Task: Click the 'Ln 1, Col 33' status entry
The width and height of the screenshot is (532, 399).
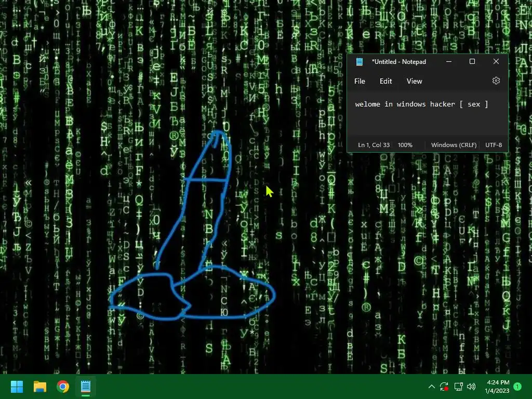Action: point(374,145)
